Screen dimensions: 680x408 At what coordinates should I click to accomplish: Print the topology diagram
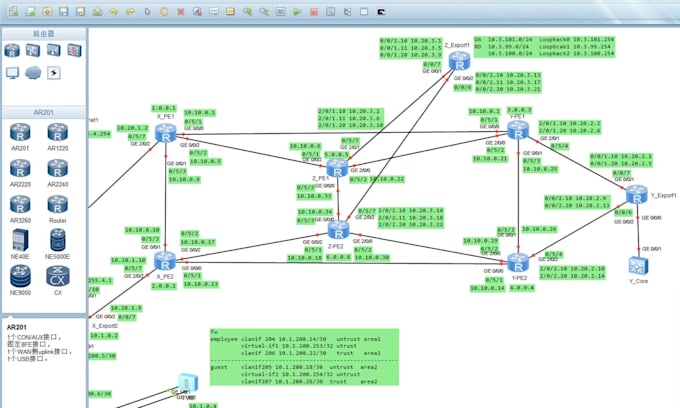pyautogui.click(x=97, y=12)
